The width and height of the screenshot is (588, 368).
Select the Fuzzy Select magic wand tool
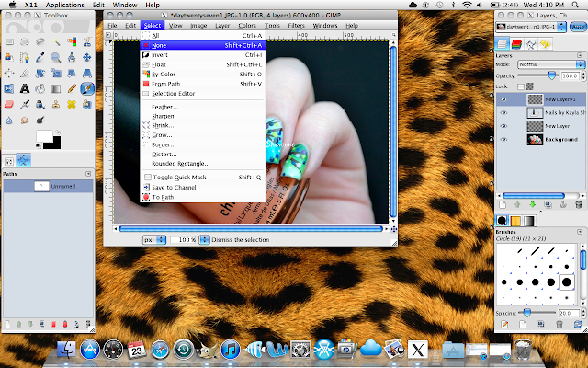(56, 41)
